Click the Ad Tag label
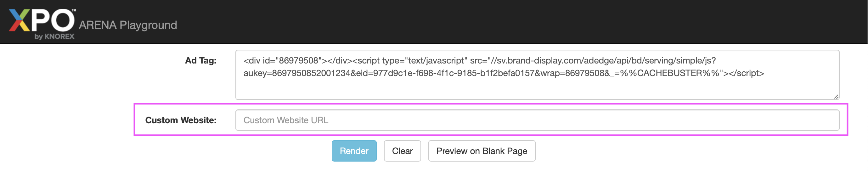 [200, 61]
